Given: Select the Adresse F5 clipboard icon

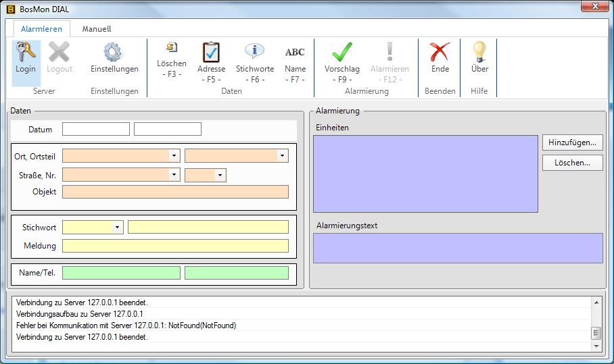Looking at the screenshot, I should [211, 53].
